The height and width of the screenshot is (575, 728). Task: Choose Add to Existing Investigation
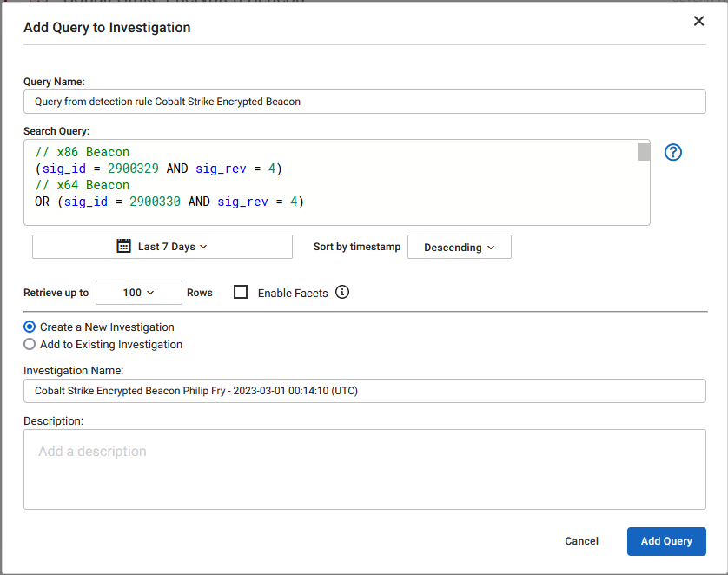coord(29,344)
